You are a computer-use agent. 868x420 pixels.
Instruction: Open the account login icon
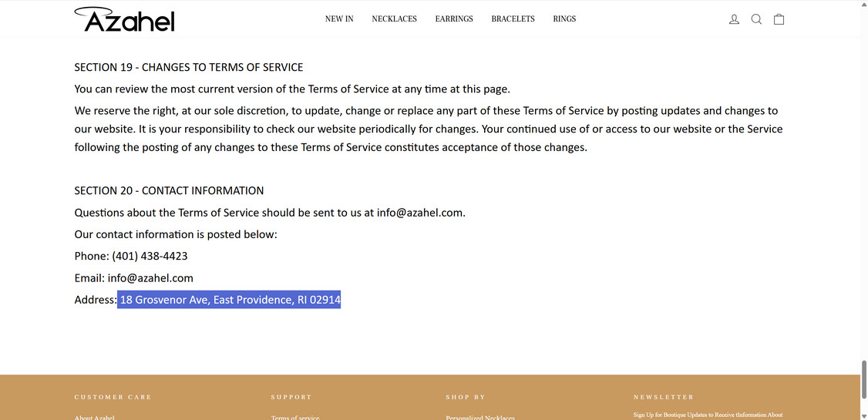click(734, 19)
